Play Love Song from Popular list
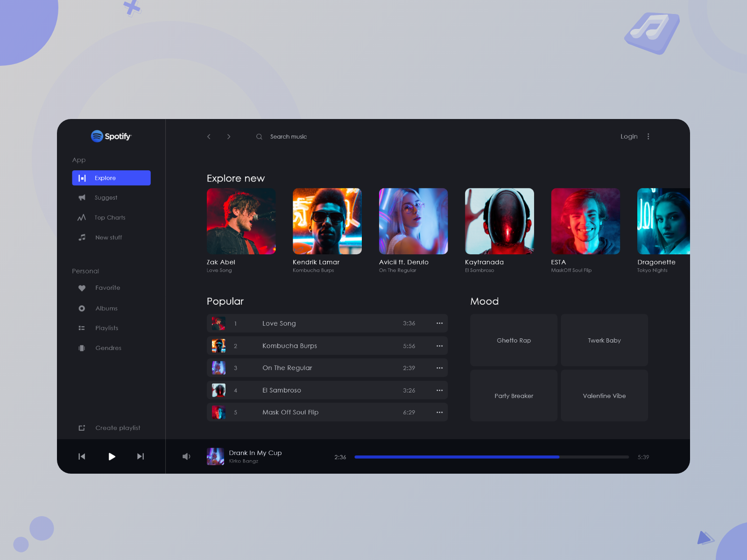The height and width of the screenshot is (560, 747). [x=327, y=323]
